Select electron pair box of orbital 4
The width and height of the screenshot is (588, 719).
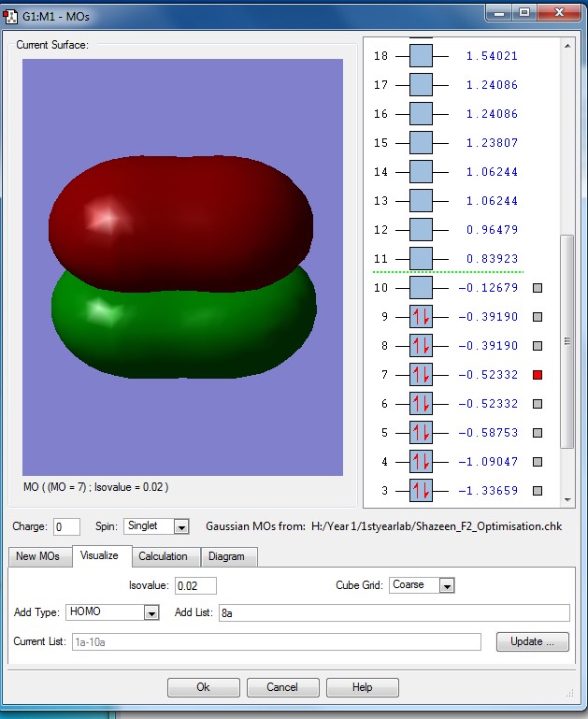click(421, 462)
